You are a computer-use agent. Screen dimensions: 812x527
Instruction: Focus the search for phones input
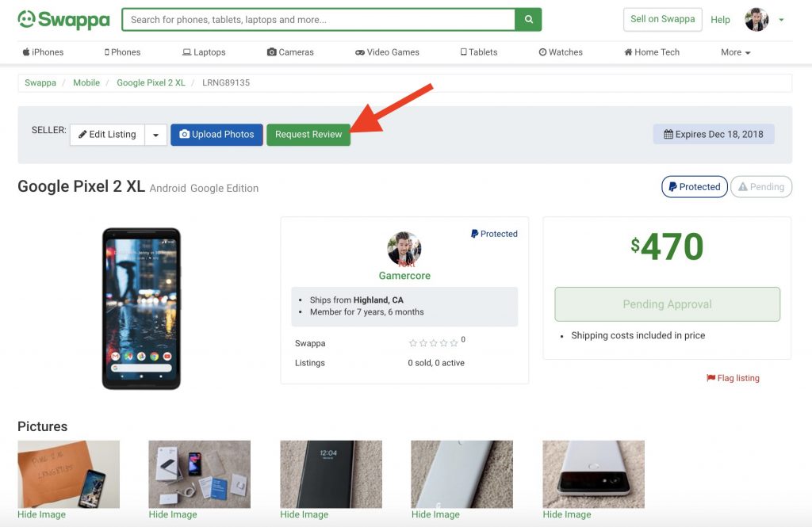(319, 20)
